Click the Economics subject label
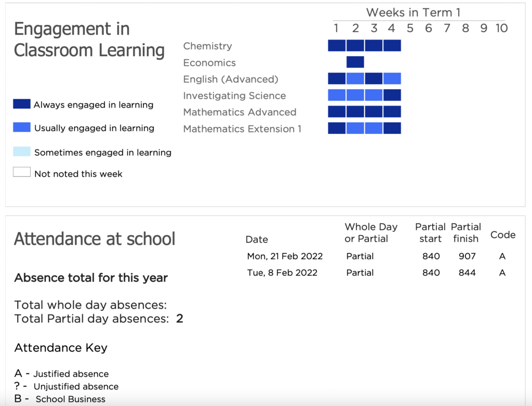Screen dimensions: 532x406 [x=209, y=63]
